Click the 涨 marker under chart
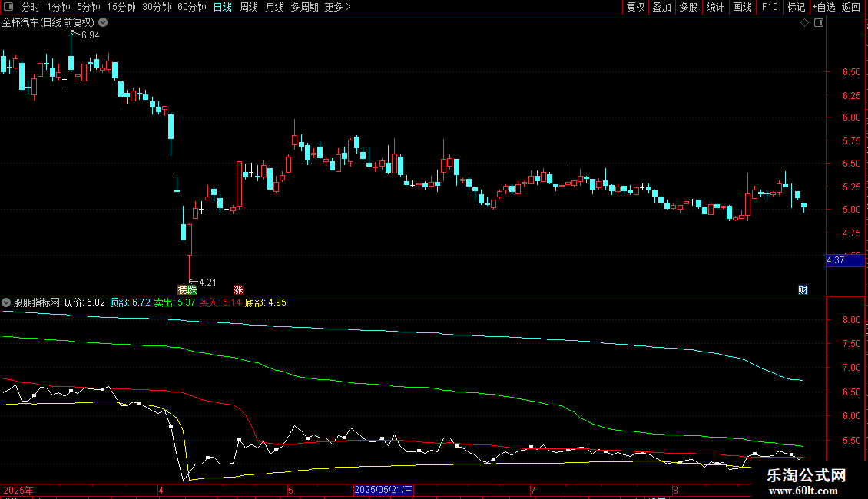The height and width of the screenshot is (499, 868). click(x=239, y=290)
